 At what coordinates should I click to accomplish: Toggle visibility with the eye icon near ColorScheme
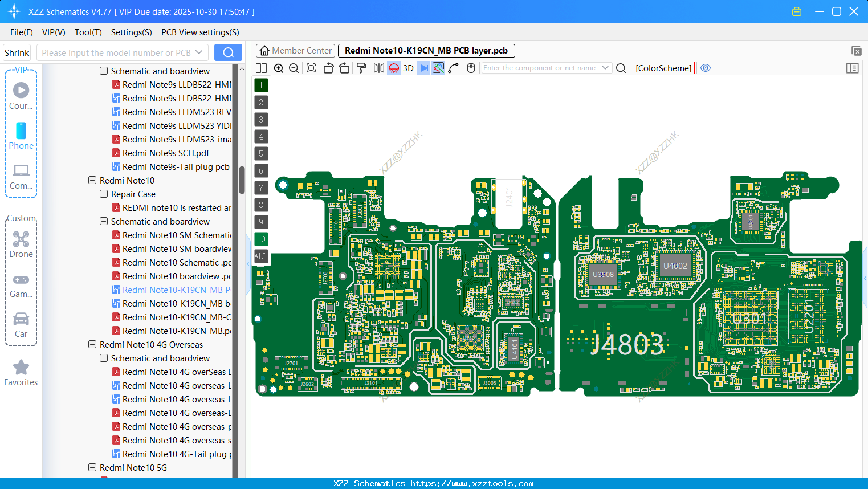(x=706, y=68)
